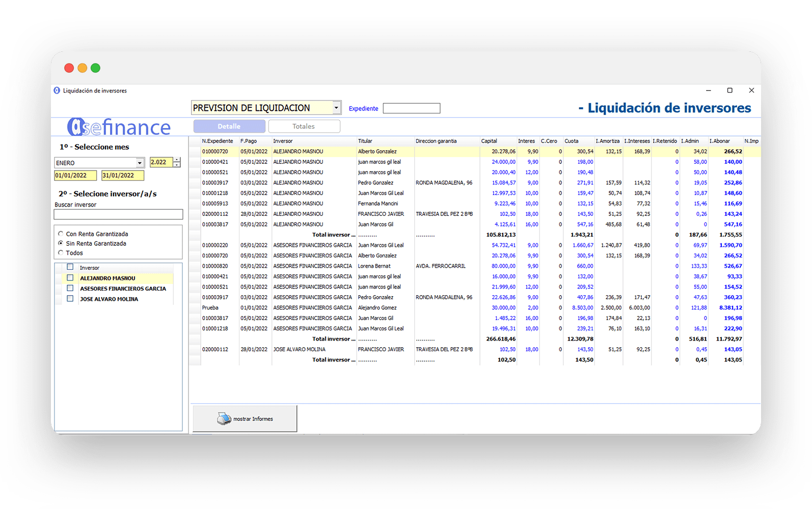812x509 pixels.
Task: Click the I.Amortiza column header
Action: [608, 141]
